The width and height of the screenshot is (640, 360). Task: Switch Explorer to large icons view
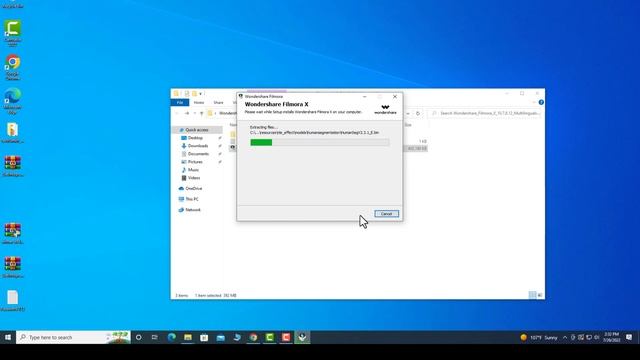pyautogui.click(x=540, y=295)
